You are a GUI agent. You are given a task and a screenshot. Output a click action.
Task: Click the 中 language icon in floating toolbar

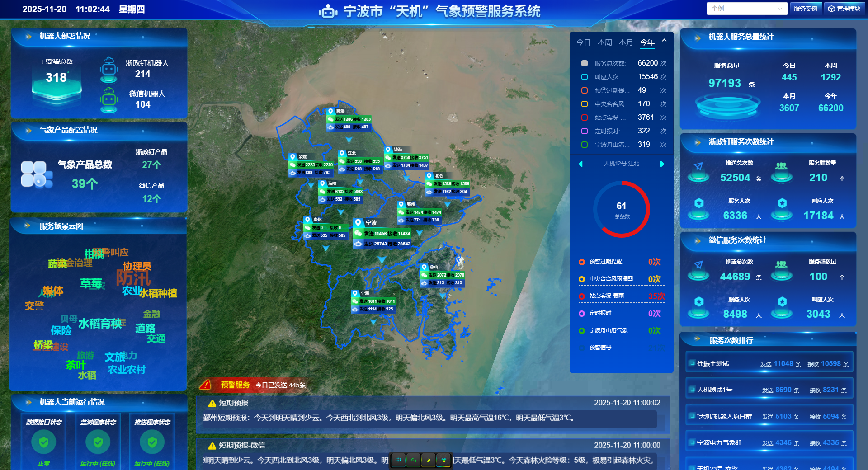click(x=398, y=460)
